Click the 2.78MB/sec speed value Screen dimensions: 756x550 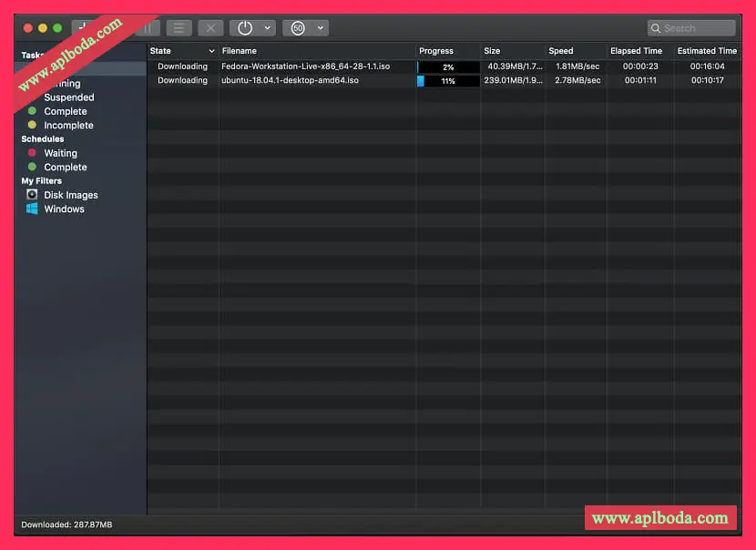577,80
